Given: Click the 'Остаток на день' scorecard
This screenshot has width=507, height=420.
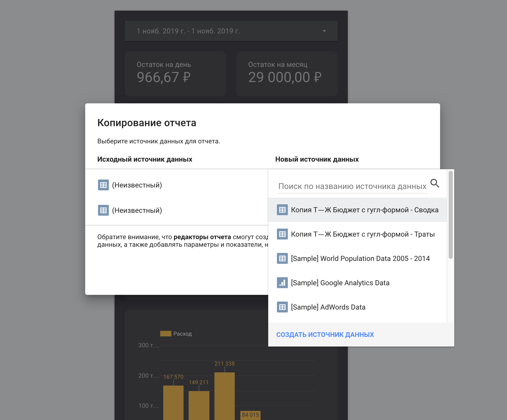Looking at the screenshot, I should (175, 74).
